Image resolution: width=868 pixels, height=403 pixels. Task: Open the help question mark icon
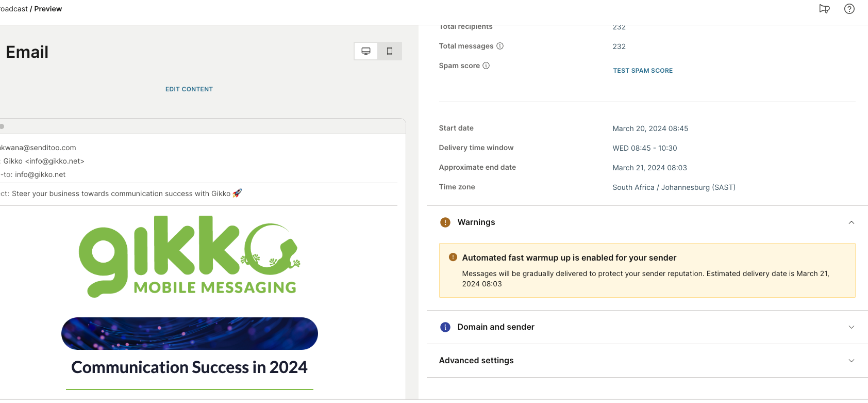coord(849,9)
